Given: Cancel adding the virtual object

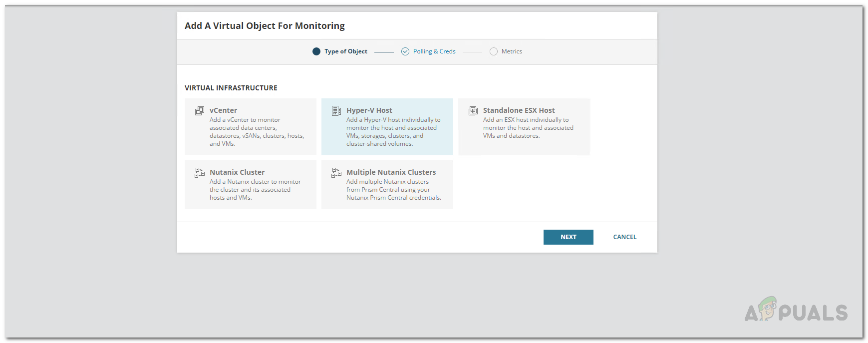Looking at the screenshot, I should pyautogui.click(x=624, y=237).
